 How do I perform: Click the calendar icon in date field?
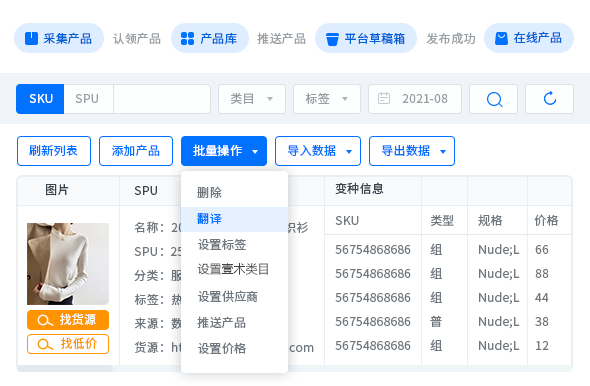click(384, 99)
